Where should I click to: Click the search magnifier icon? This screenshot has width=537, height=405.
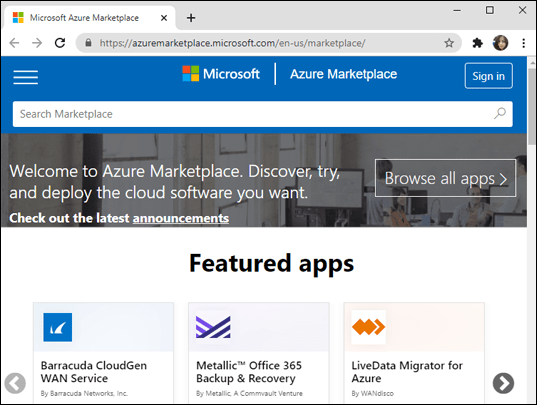click(500, 114)
